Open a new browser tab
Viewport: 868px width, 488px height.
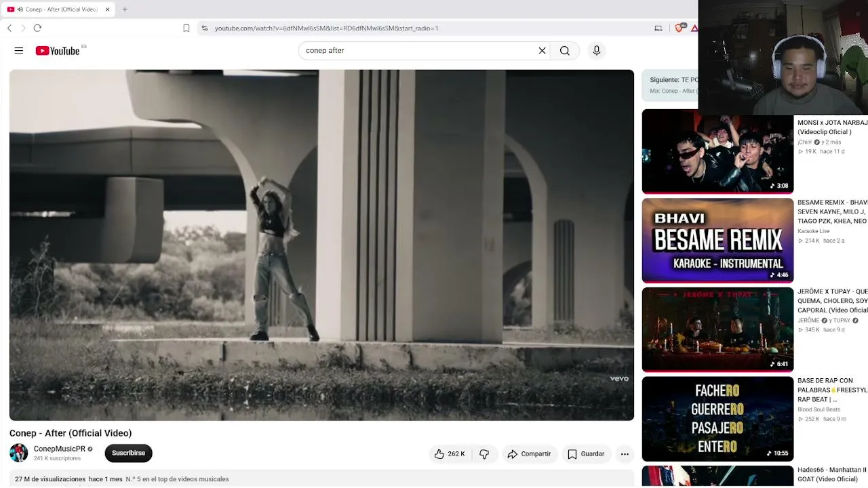point(125,9)
